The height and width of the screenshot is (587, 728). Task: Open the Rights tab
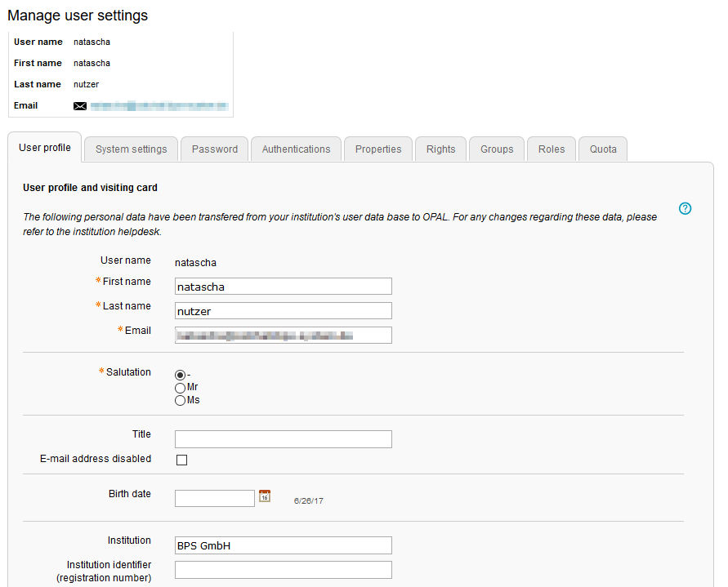click(x=440, y=149)
